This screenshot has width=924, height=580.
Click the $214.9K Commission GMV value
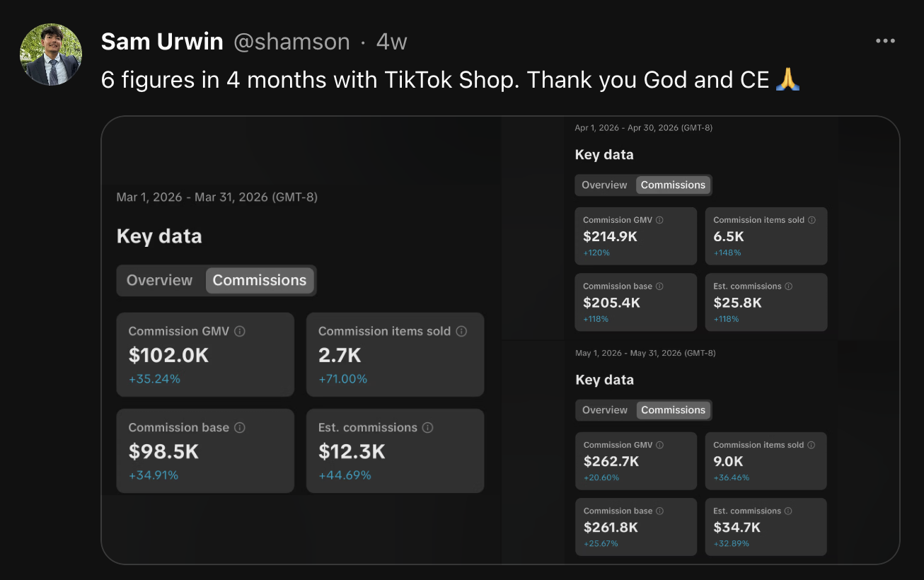click(610, 237)
